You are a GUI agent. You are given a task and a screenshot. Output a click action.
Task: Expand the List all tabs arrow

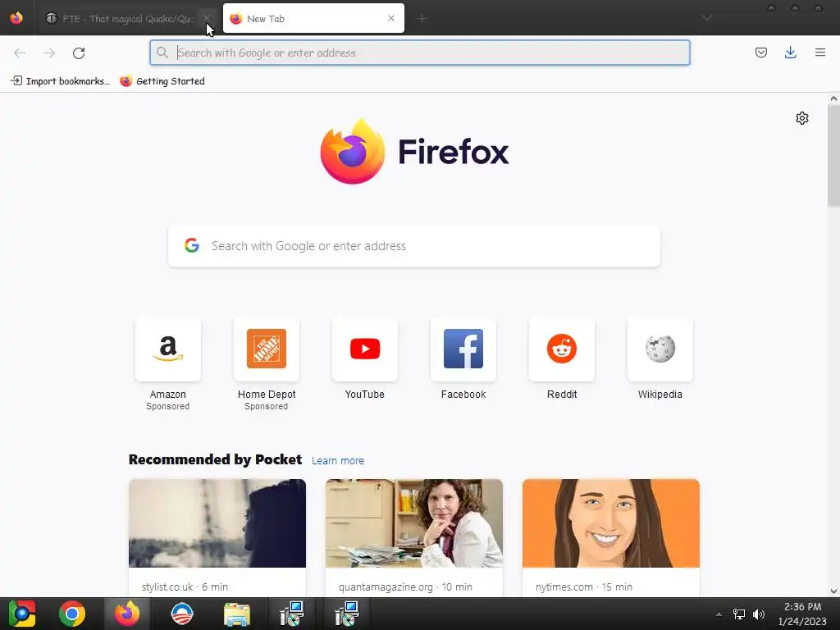click(707, 18)
